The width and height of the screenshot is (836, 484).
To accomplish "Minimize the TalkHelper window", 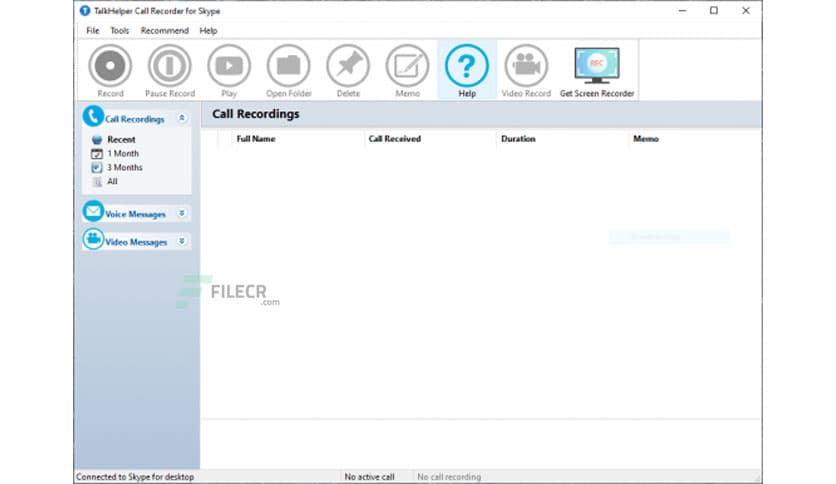I will pyautogui.click(x=682, y=11).
